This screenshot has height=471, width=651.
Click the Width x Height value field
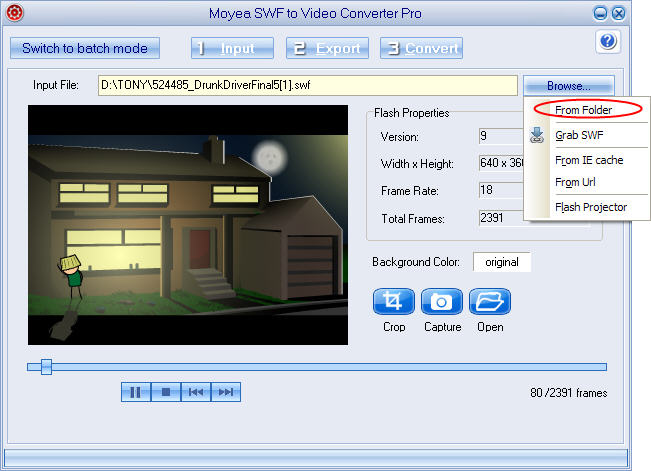tap(501, 163)
